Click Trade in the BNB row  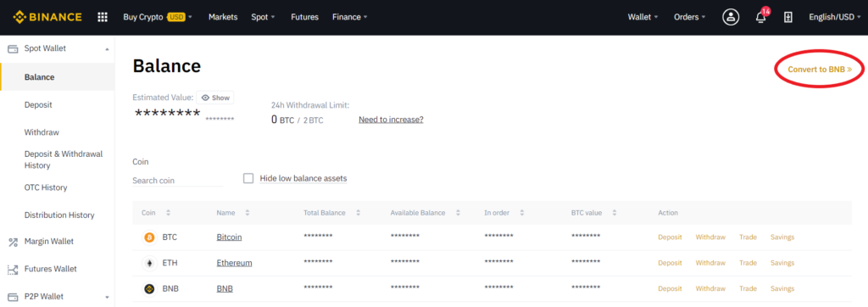[748, 288]
